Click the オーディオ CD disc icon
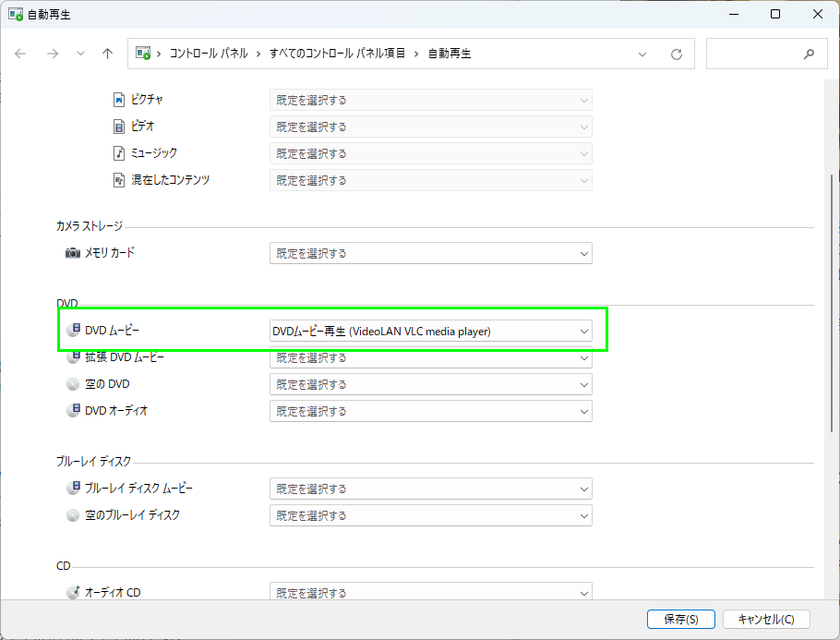 [x=74, y=592]
